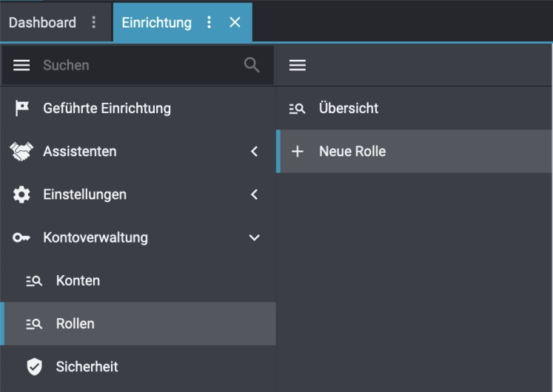Select the Einrichtung tab
553x392 pixels.
point(156,22)
